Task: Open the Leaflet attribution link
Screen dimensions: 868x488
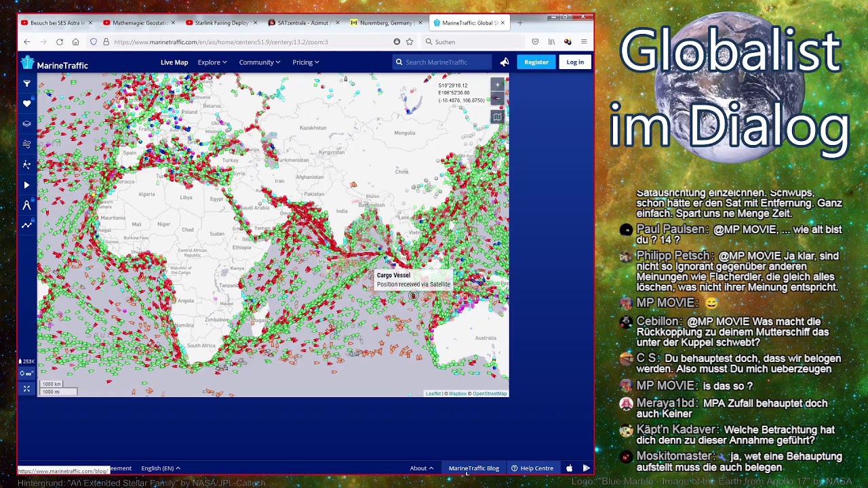Action: pyautogui.click(x=433, y=394)
